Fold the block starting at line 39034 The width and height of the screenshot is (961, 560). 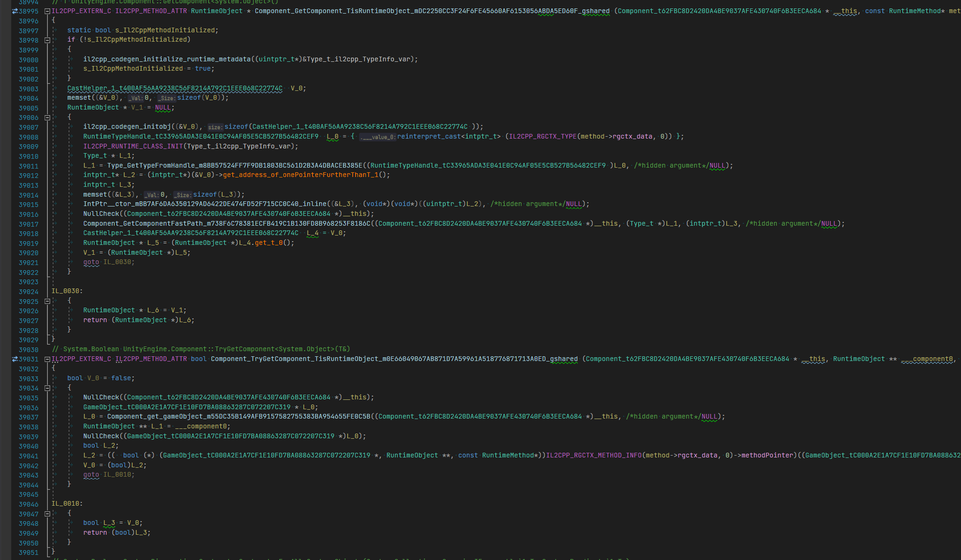pos(47,388)
